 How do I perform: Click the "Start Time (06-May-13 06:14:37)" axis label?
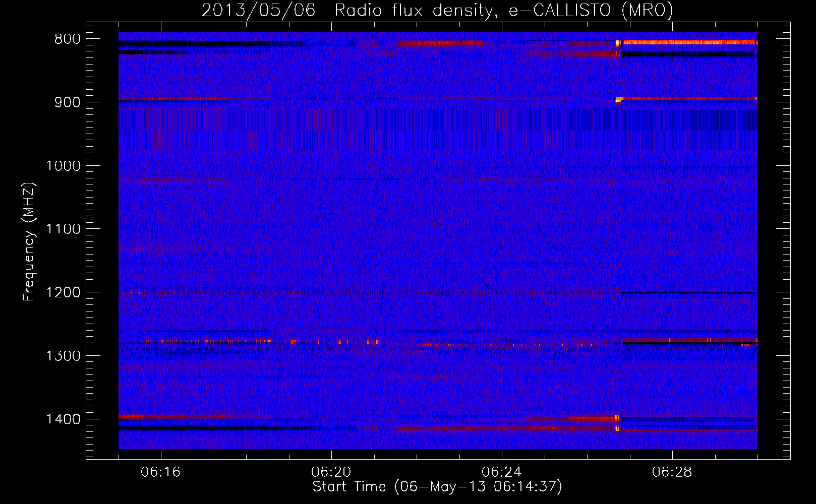tap(437, 487)
